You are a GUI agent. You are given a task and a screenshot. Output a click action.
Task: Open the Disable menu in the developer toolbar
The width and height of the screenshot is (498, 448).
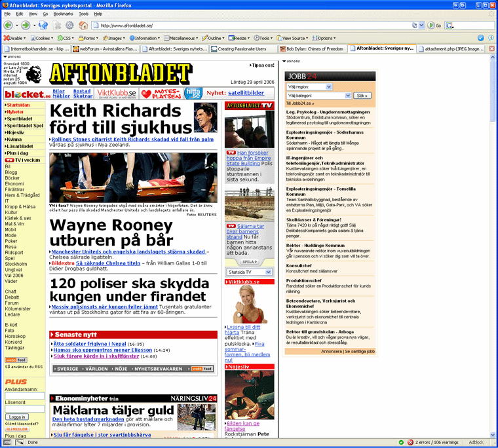point(15,38)
